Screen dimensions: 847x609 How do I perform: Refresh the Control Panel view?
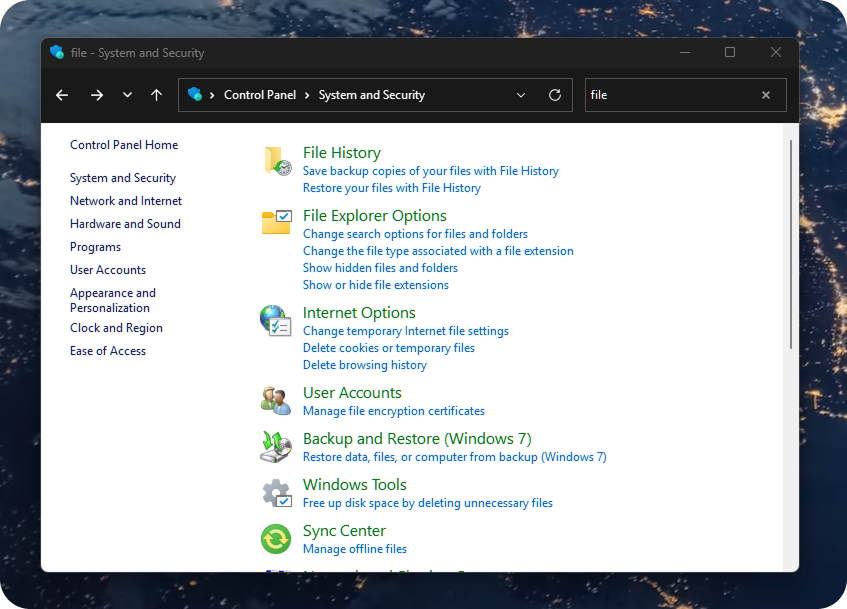(x=555, y=95)
